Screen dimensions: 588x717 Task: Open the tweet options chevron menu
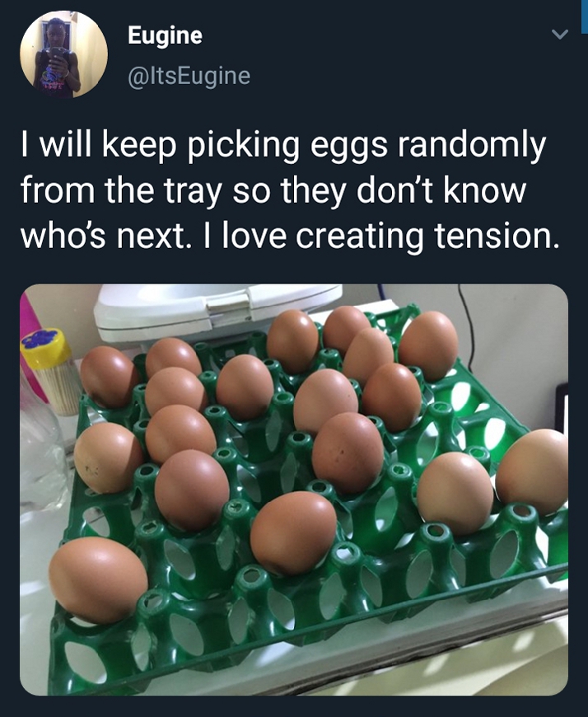[x=559, y=35]
